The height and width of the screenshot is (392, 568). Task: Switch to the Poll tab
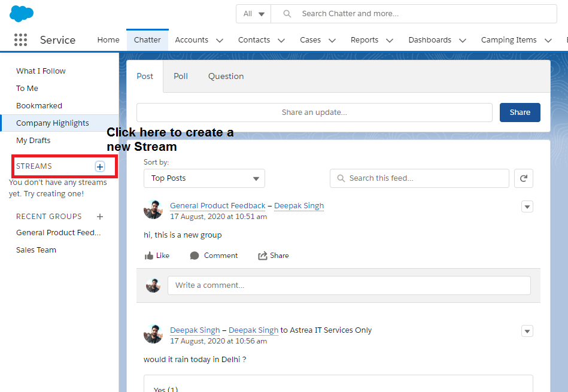pyautogui.click(x=181, y=76)
